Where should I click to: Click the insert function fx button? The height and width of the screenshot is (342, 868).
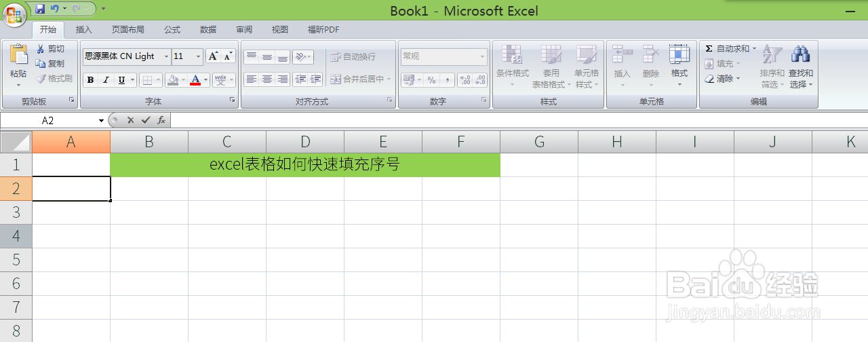click(161, 120)
